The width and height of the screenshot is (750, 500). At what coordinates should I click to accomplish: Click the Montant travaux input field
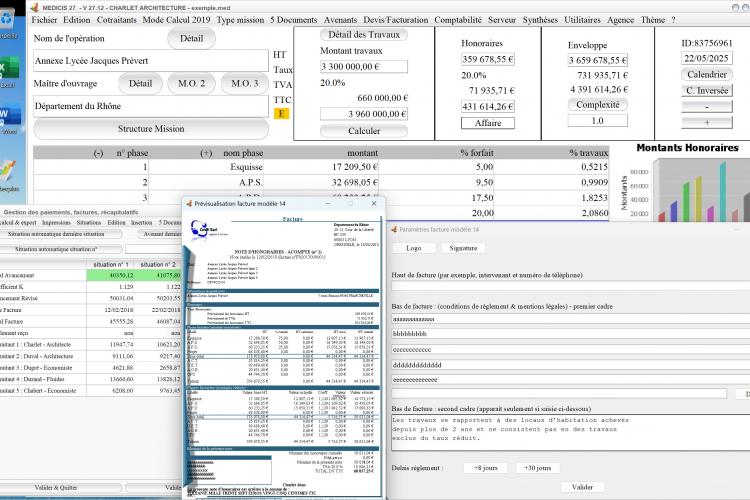pyautogui.click(x=364, y=67)
